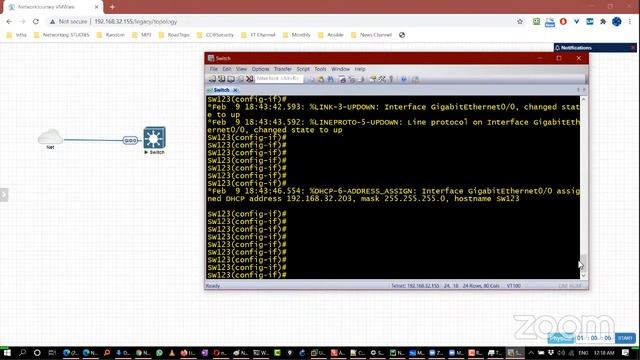Open the Cortana circle icon on taskbar

coord(37,353)
